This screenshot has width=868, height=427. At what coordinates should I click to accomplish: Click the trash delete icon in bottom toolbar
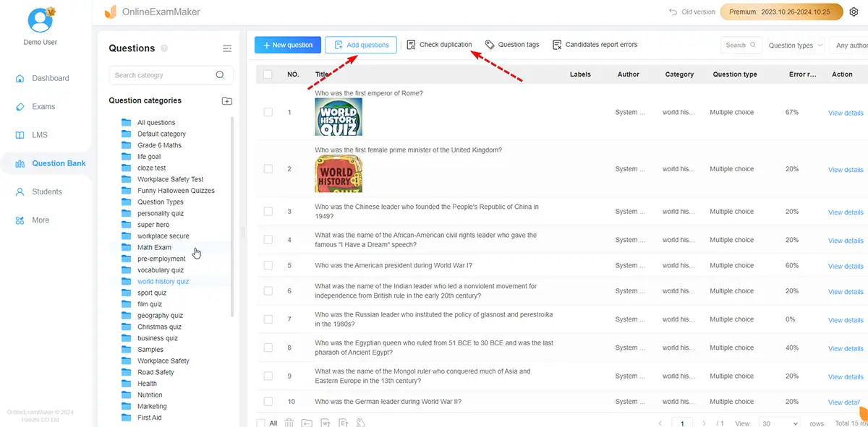click(x=289, y=423)
